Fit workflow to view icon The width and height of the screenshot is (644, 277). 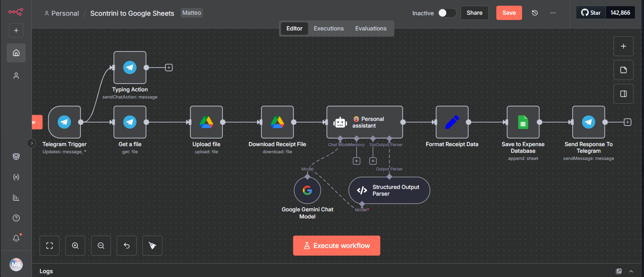tap(50, 246)
